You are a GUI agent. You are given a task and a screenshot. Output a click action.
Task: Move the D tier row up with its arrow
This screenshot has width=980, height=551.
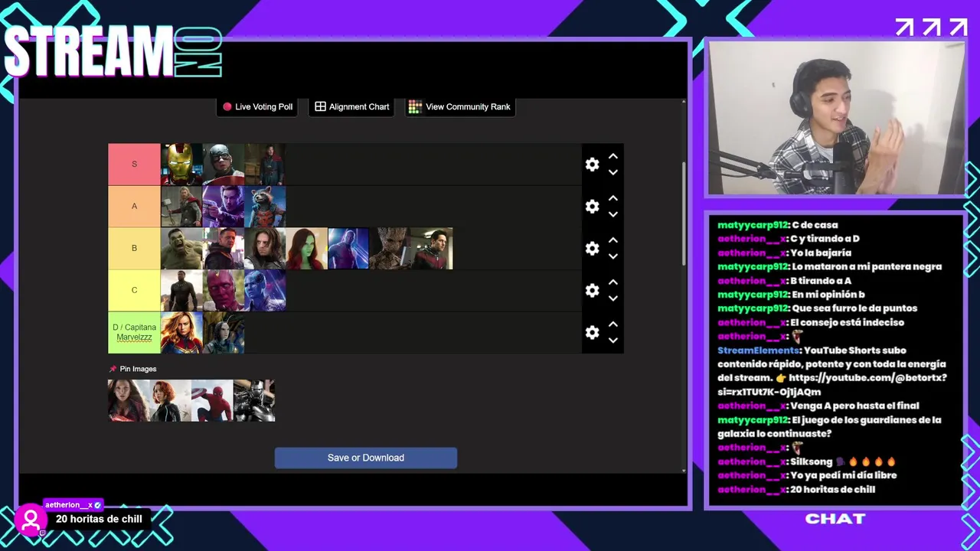point(613,324)
